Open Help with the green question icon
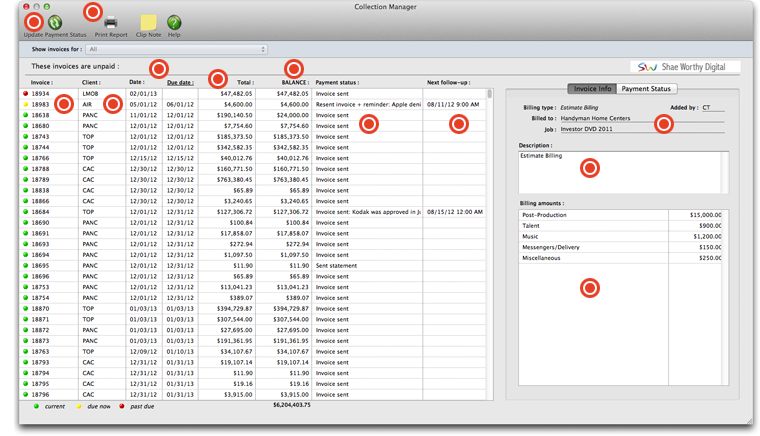 (x=174, y=22)
